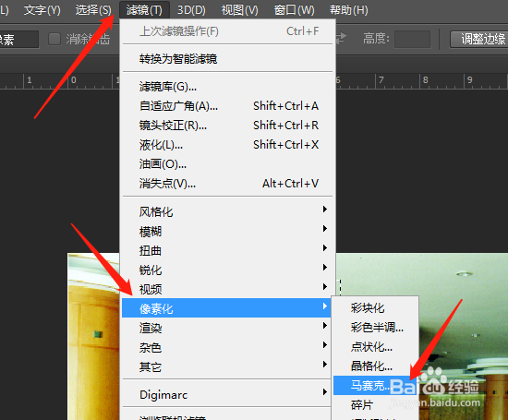Expand the 杂色 submenu
The height and width of the screenshot is (420, 508).
coord(227,347)
